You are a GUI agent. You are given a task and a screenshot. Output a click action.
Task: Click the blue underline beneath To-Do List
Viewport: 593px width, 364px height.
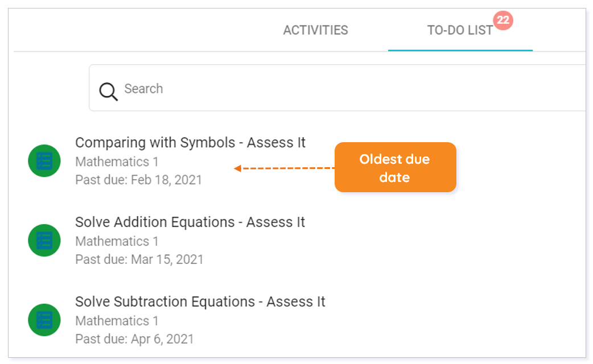coord(460,50)
